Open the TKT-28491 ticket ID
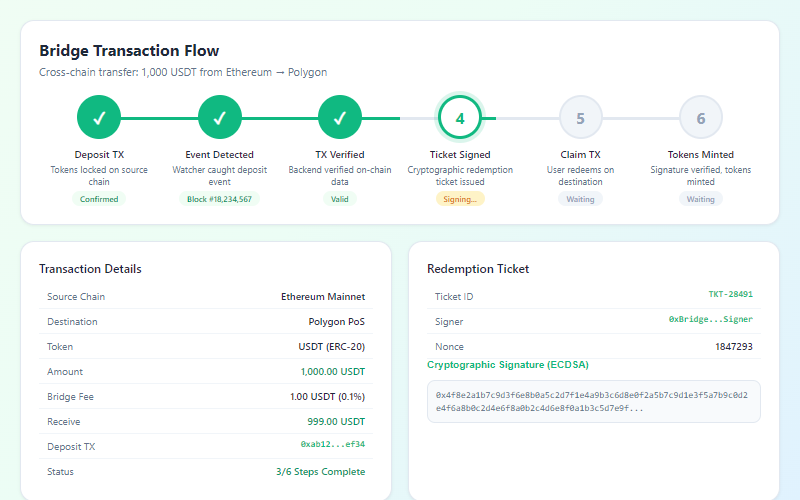This screenshot has width=800, height=500. [730, 294]
